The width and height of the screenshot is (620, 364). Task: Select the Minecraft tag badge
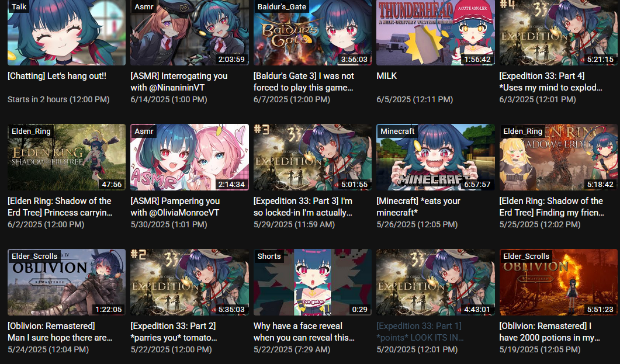coord(397,131)
